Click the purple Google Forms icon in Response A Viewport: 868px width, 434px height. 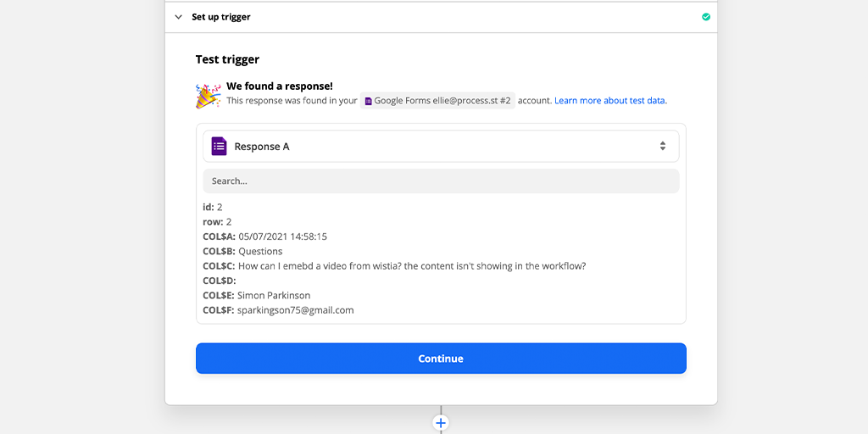[220, 146]
